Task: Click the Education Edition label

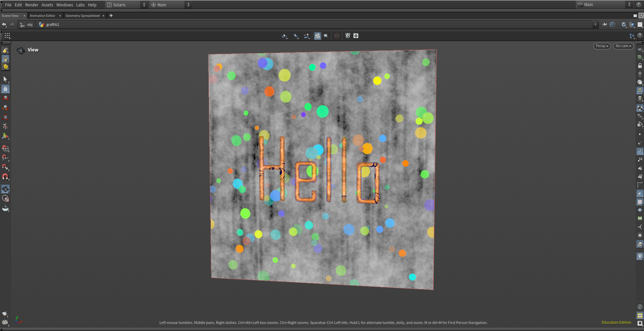Action: pos(616,322)
